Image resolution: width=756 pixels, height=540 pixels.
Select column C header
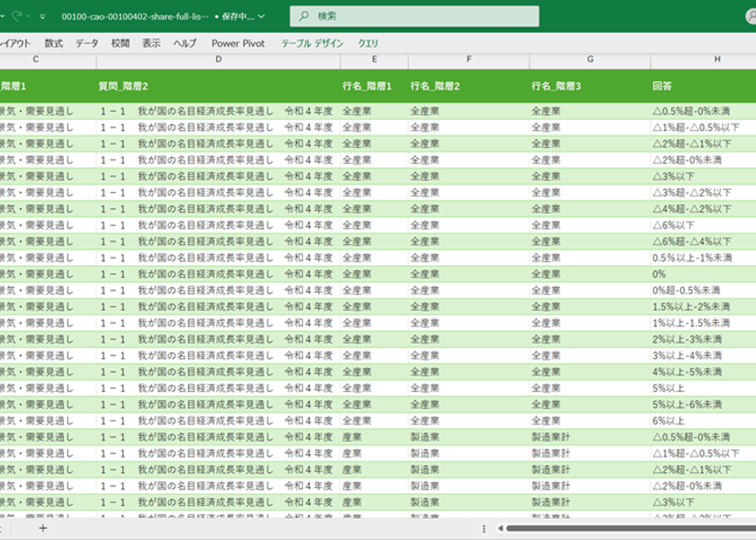[47, 60]
